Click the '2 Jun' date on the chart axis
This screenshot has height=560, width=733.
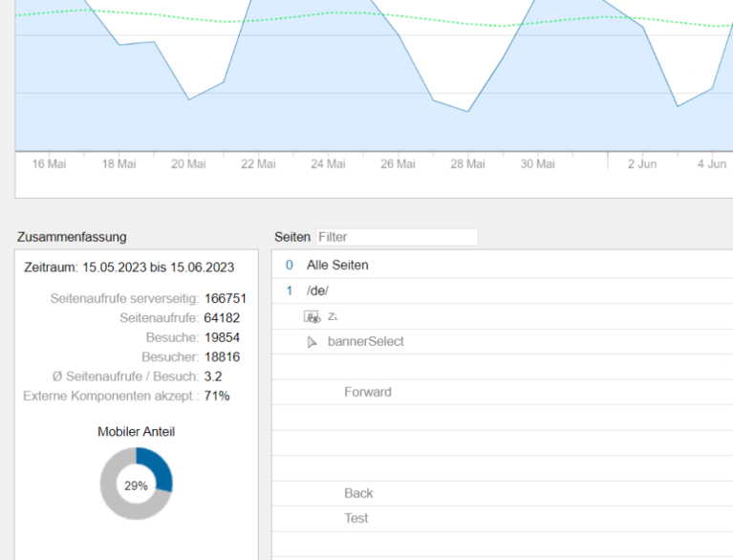(642, 164)
